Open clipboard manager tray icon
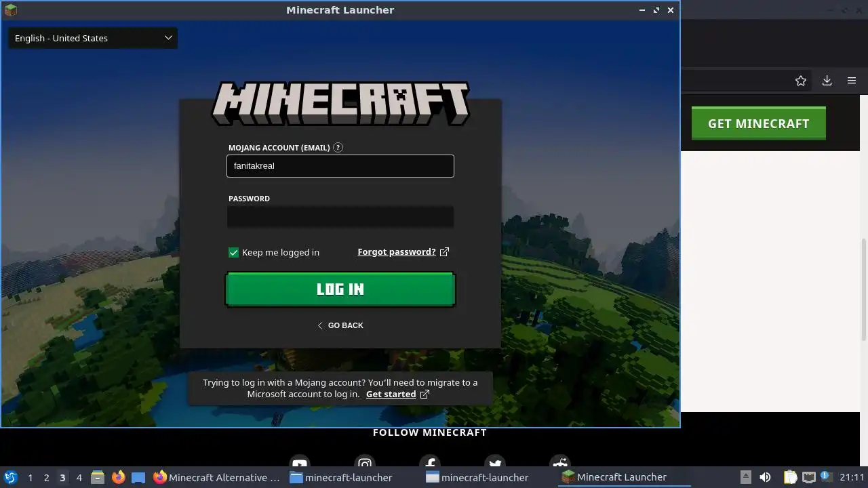The width and height of the screenshot is (868, 488). click(x=790, y=477)
